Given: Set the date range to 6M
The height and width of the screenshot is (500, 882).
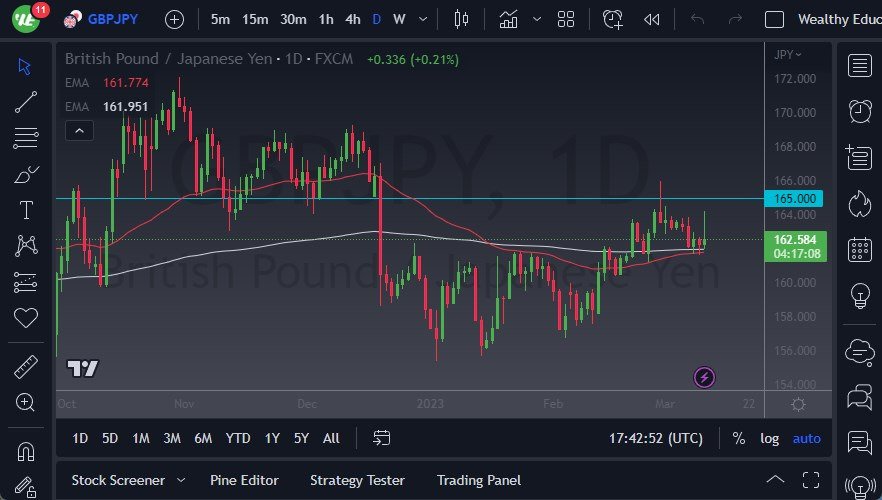Looking at the screenshot, I should click(x=203, y=438).
